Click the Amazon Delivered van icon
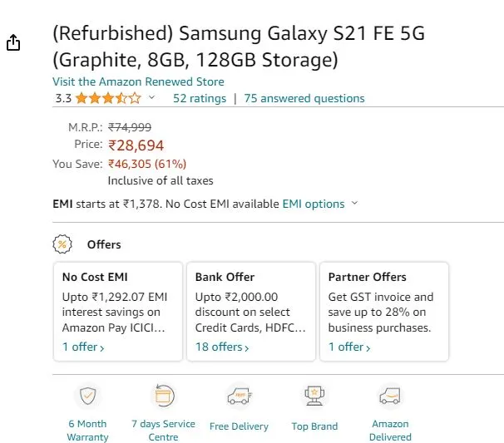The height and width of the screenshot is (443, 504). coord(390,396)
